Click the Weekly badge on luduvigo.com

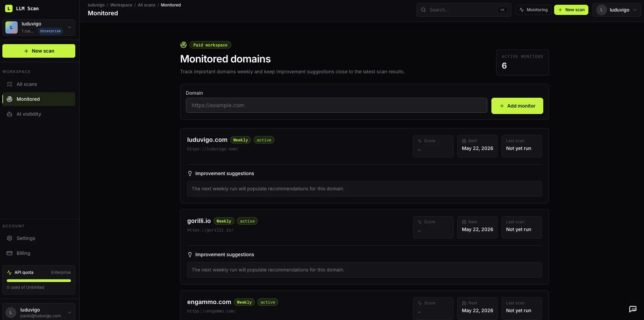point(240,140)
